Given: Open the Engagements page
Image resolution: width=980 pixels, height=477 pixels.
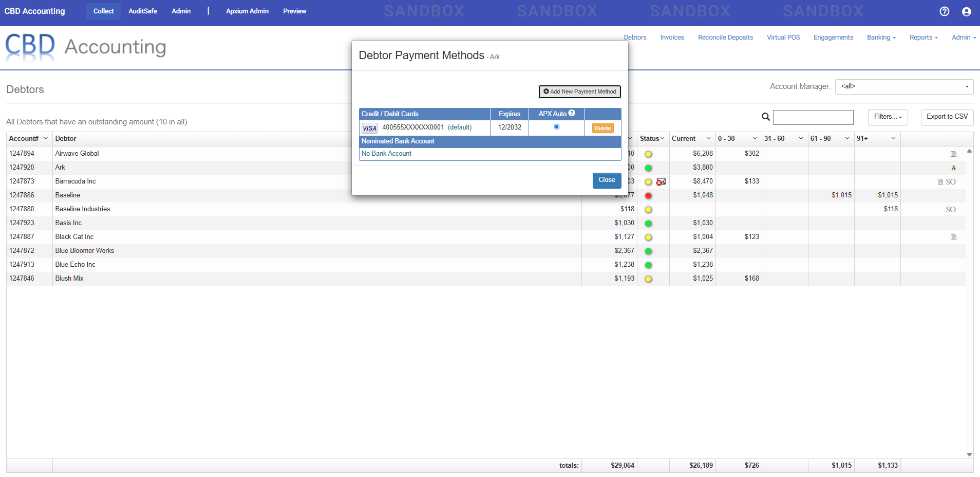Looking at the screenshot, I should tap(833, 38).
